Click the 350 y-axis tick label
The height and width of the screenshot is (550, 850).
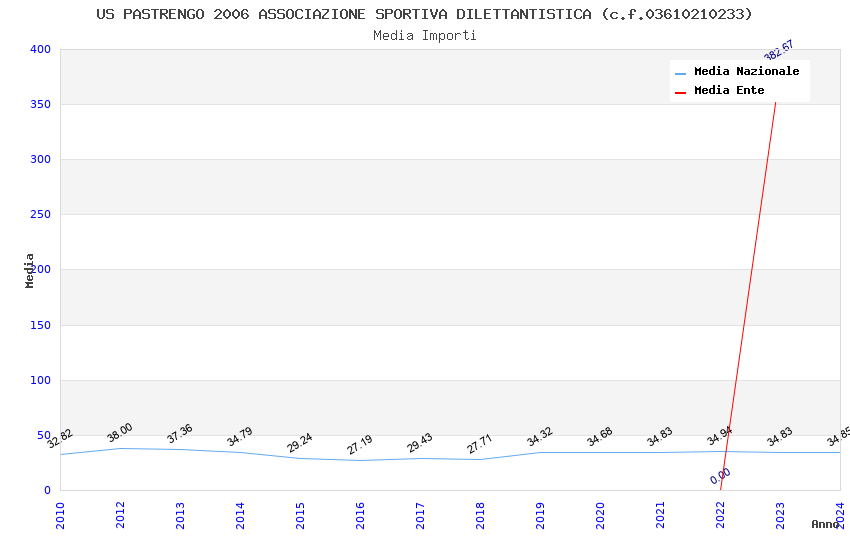[x=40, y=104]
